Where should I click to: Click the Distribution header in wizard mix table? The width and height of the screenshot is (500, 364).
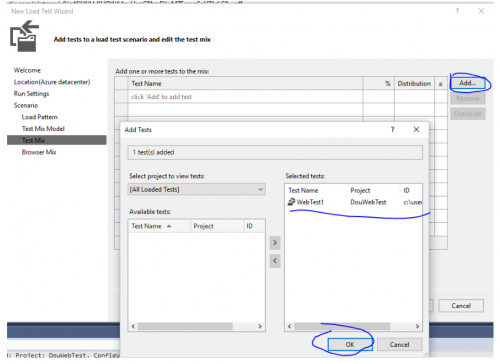click(414, 83)
